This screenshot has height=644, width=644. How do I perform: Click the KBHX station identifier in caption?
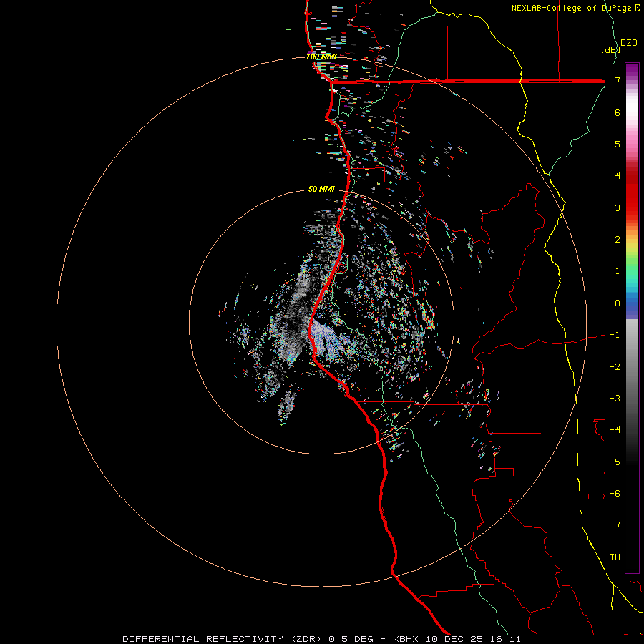[406, 639]
